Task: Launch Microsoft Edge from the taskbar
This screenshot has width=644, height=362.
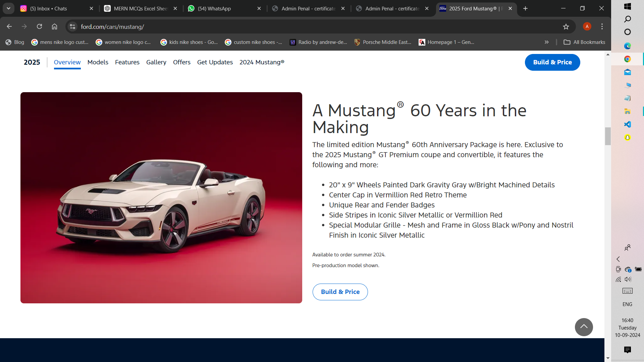Action: click(x=628, y=46)
